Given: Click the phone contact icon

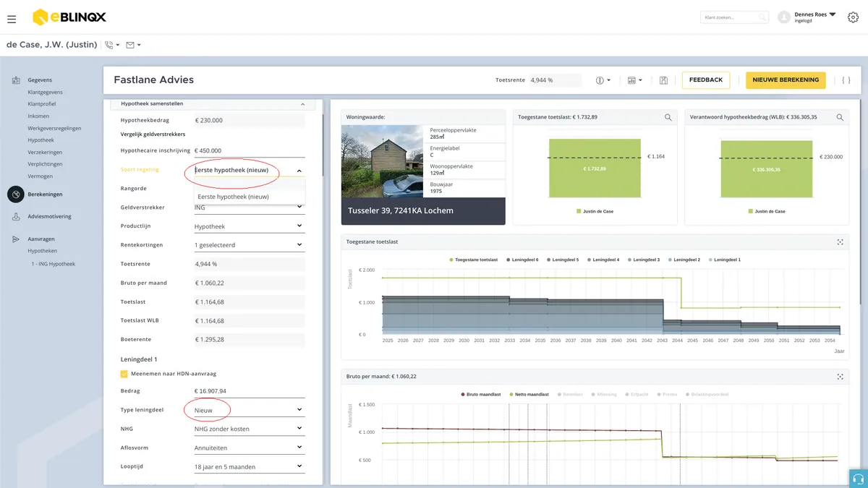Looking at the screenshot, I should pyautogui.click(x=109, y=45).
